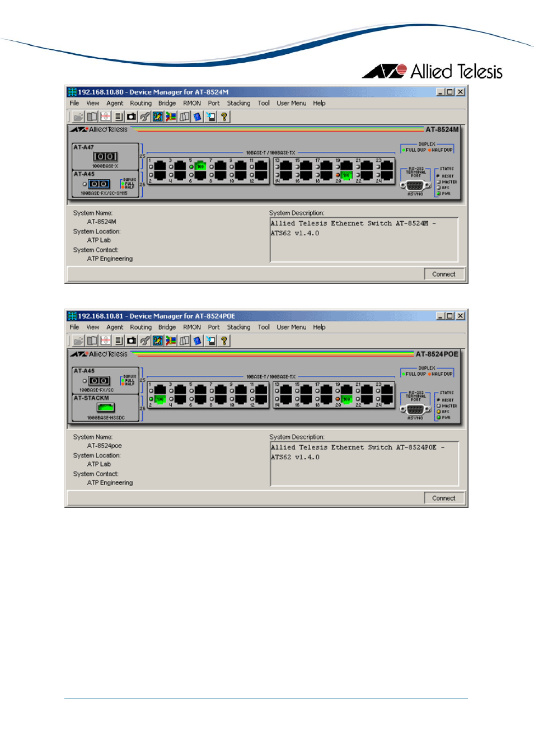The height and width of the screenshot is (756, 534).
Task: Click the blue card icon in AT-8524M toolbar
Action: pyautogui.click(x=197, y=116)
